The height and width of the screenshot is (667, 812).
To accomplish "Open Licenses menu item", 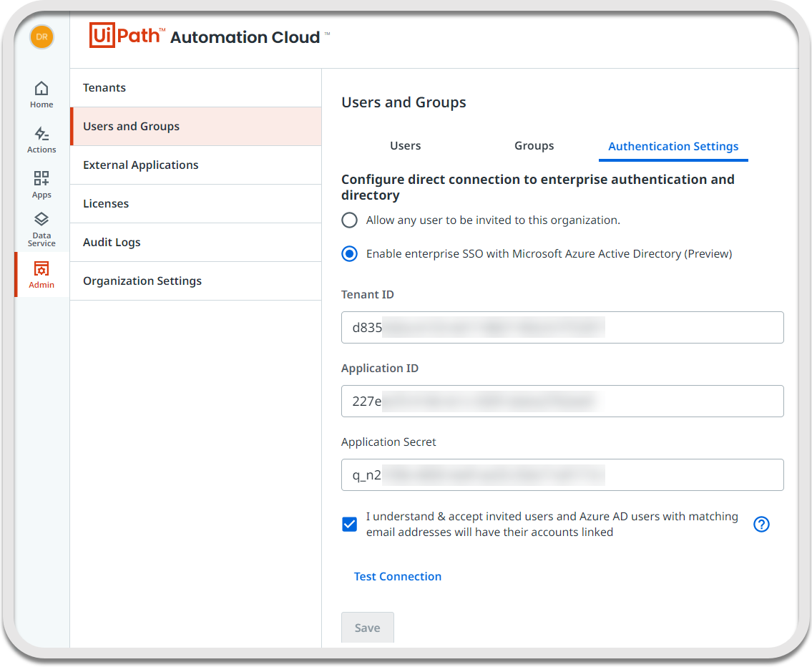I will coord(196,203).
